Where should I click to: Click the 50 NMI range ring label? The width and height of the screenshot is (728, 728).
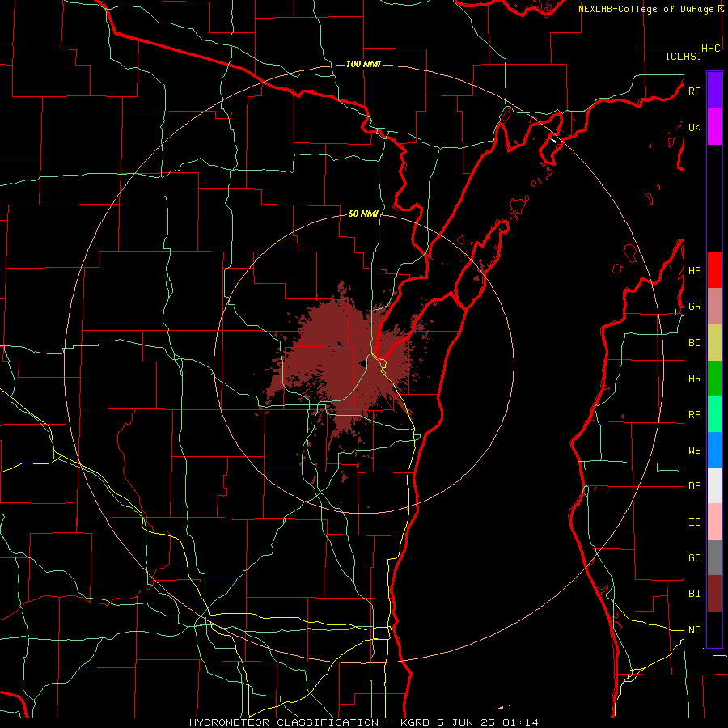[363, 214]
